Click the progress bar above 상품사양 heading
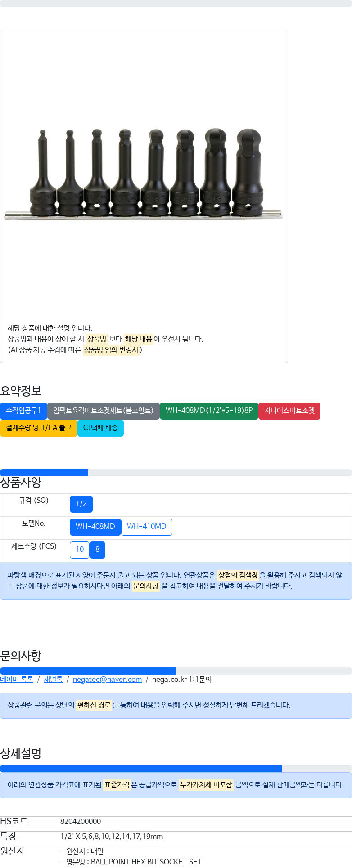 tap(176, 473)
